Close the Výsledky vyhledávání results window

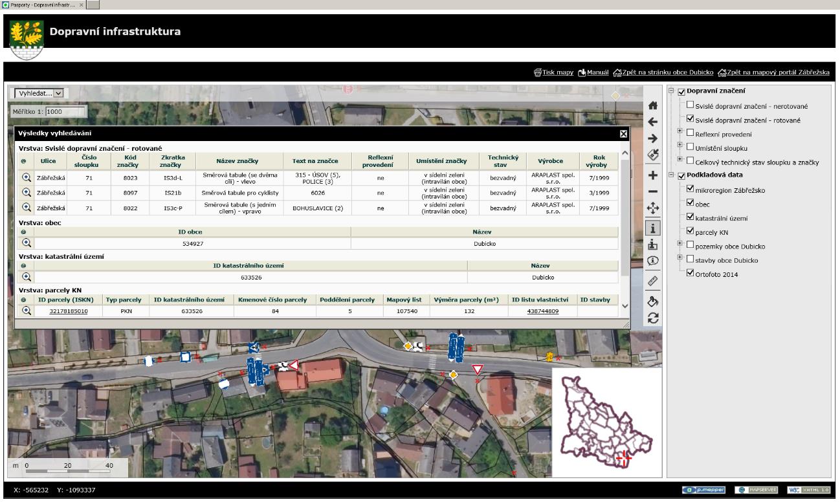click(x=624, y=133)
